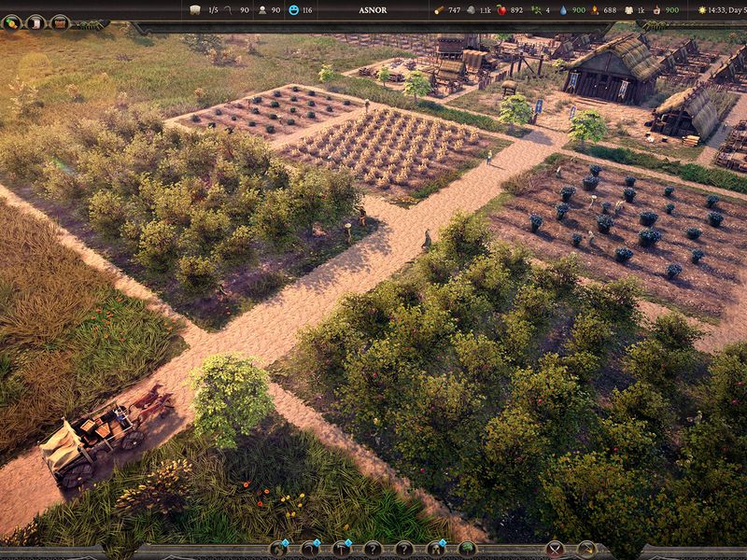
Task: Click the population person icon
Action: pos(262,9)
